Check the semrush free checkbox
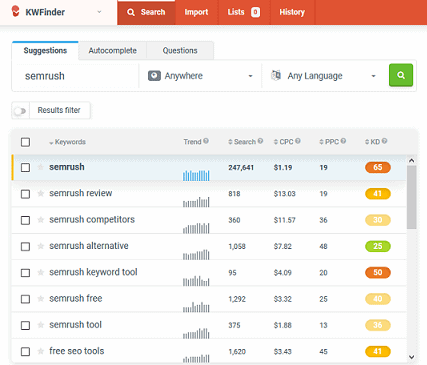 coord(25,299)
